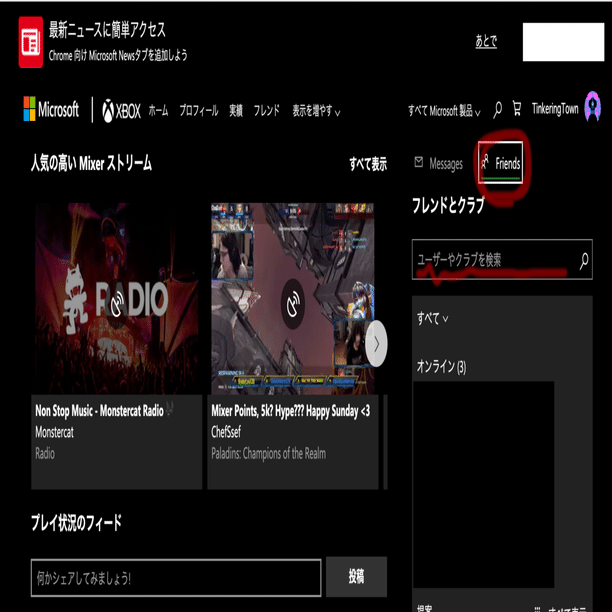
Task: Click the Monstercat channel name
Action: 55,432
